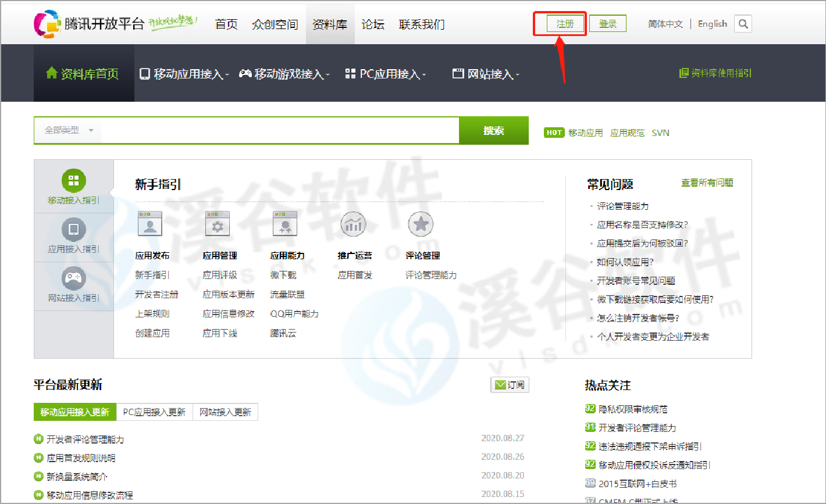
Task: Select the 应用接入指引 tablet icon
Action: point(74,230)
